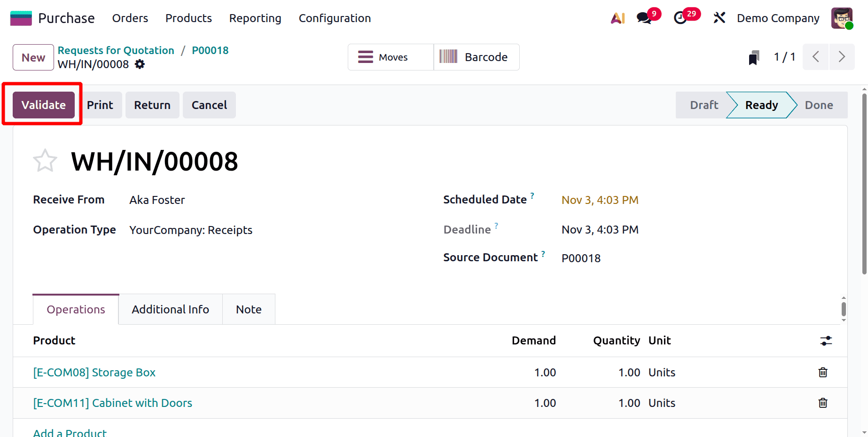
Task: Go to next record with right arrow
Action: 842,56
